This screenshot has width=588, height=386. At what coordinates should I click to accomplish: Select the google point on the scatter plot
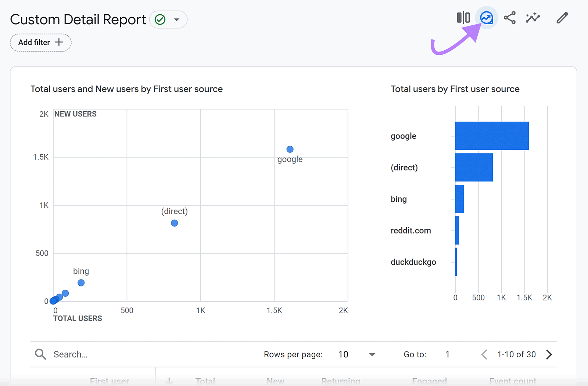pos(290,149)
